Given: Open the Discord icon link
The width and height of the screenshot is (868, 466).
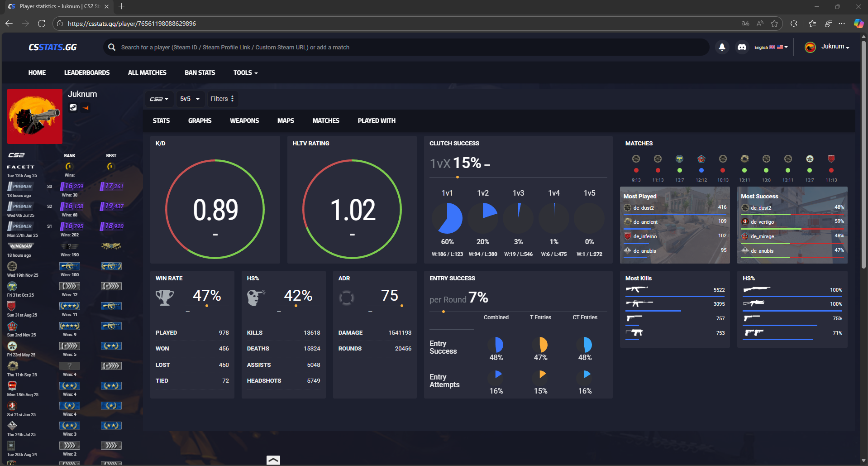Looking at the screenshot, I should tap(742, 47).
